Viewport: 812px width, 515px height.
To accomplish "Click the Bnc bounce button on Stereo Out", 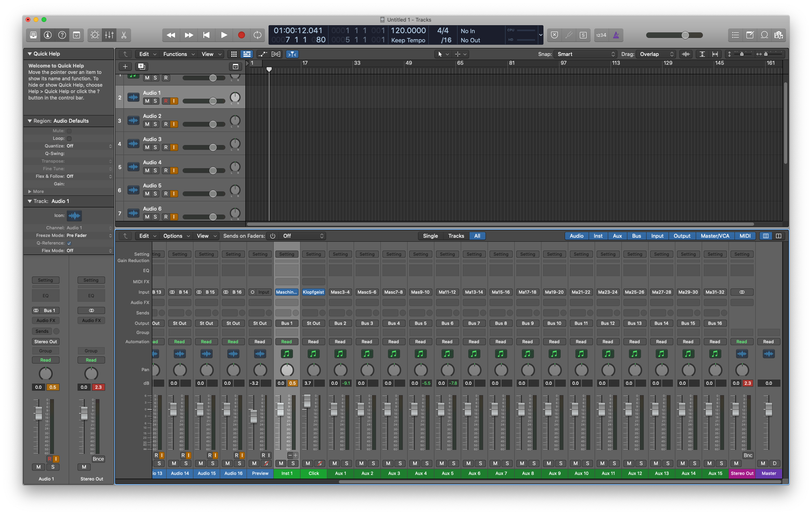I will click(x=748, y=455).
